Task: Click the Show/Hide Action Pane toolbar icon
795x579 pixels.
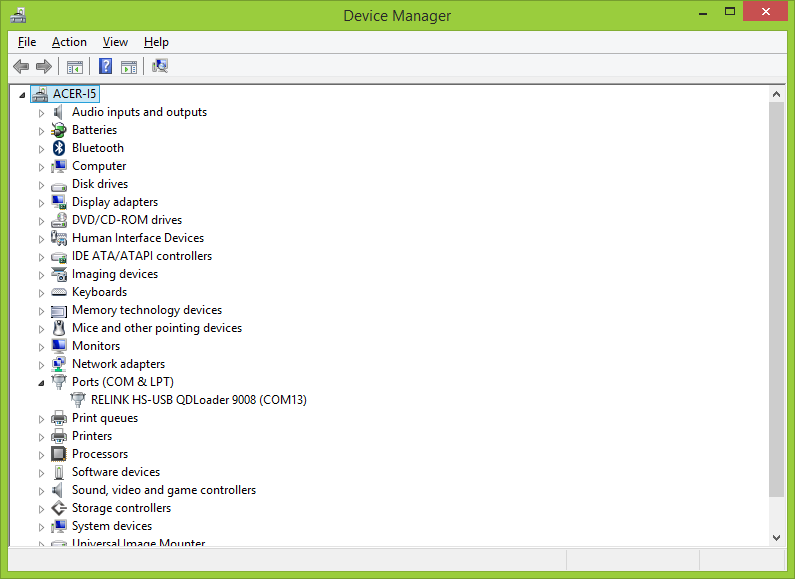Action: pos(129,67)
